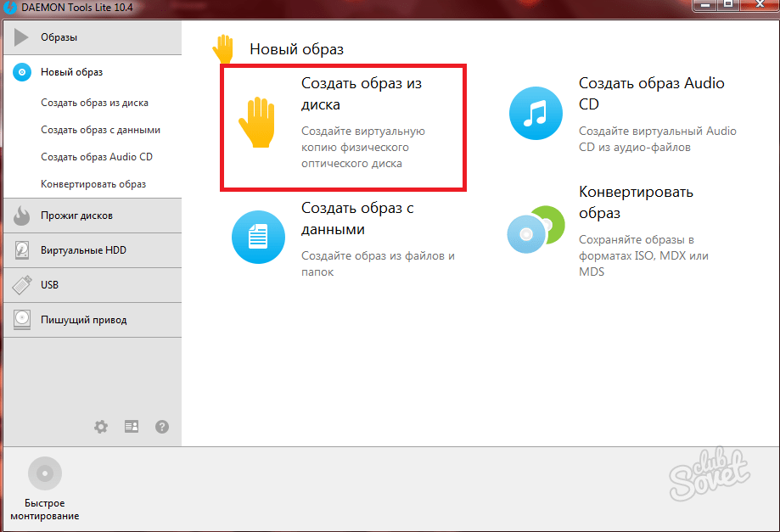Open settings with the gear icon

tap(101, 427)
